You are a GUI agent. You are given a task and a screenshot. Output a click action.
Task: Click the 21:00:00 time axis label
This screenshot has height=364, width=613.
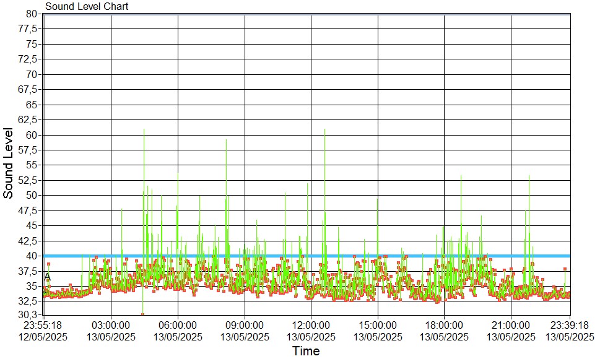click(511, 331)
